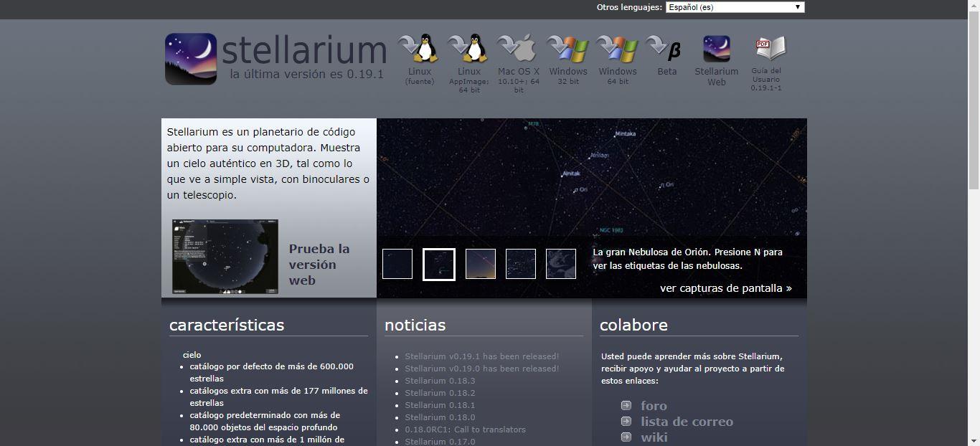
Task: Click the 'cielo' features subheading
Action: click(192, 355)
